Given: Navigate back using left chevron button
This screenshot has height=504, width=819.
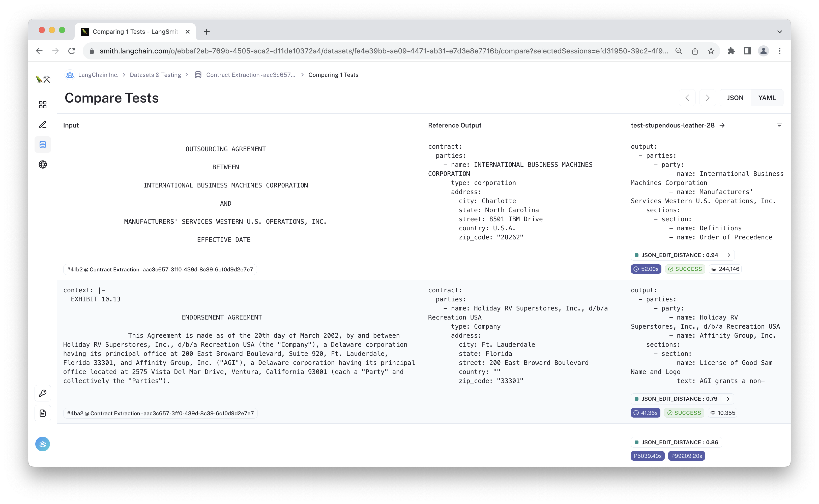Looking at the screenshot, I should point(688,98).
